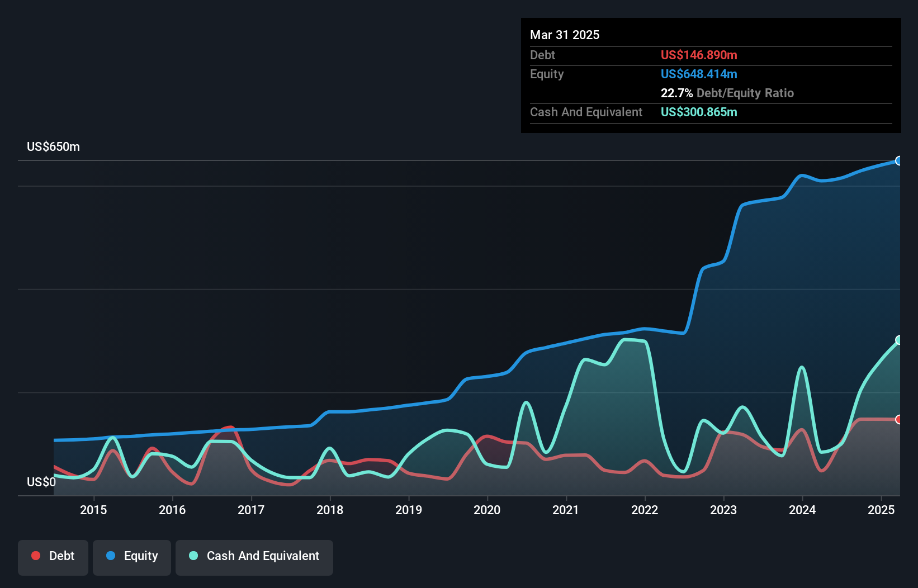Click the 2015 x-axis label
This screenshot has height=588, width=918.
[x=93, y=510]
